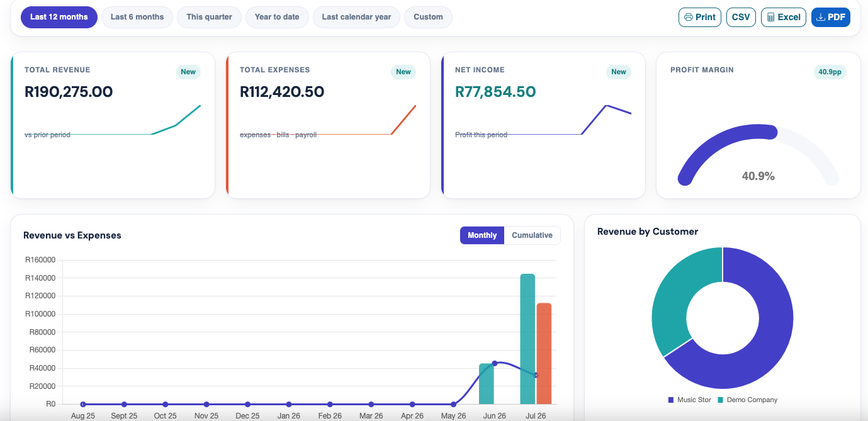Screen dimensions: 868x421
Task: Click the Jul 26 revenue bar
Action: click(527, 339)
